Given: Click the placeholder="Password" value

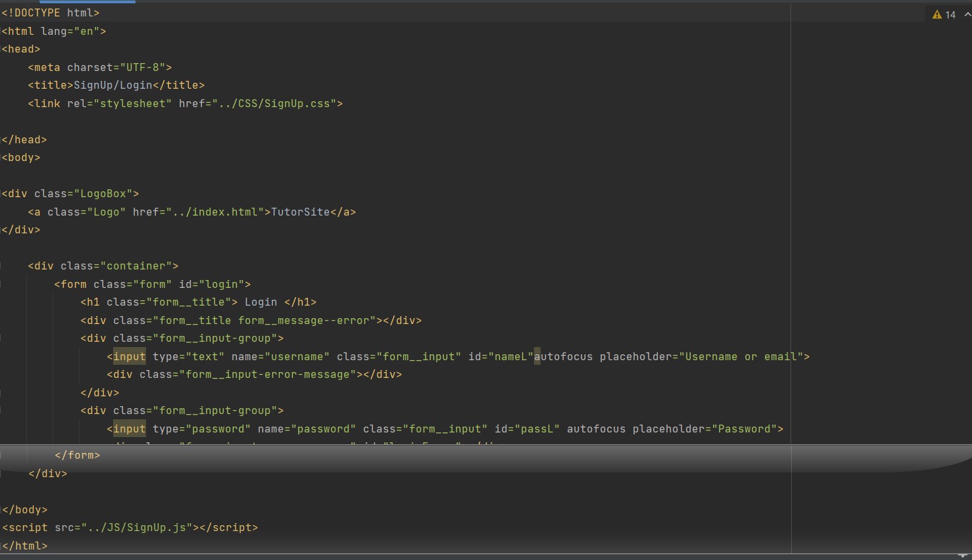Looking at the screenshot, I should tap(744, 429).
